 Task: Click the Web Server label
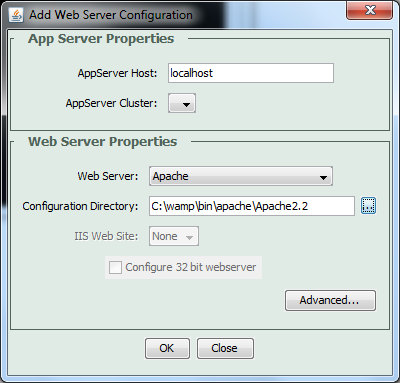108,176
